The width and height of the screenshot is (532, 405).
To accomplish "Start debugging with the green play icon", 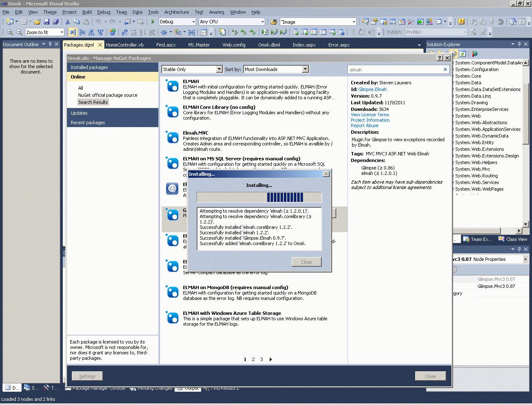I will 153,22.
